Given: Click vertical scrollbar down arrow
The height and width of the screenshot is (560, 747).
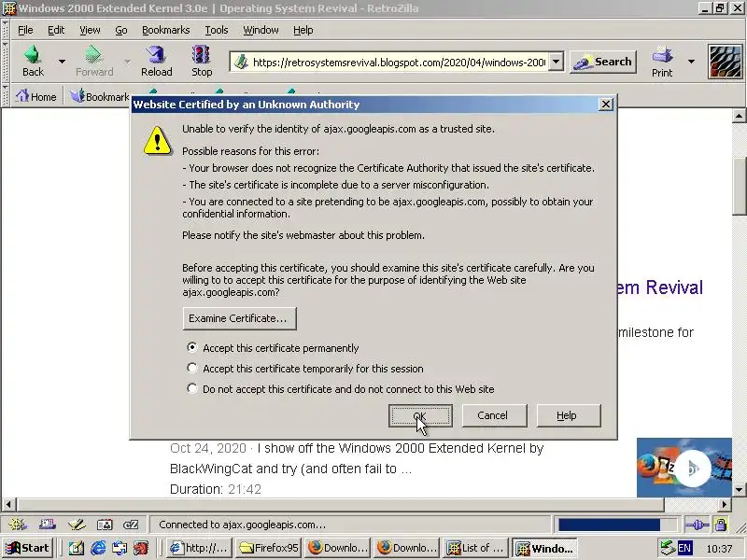Looking at the screenshot, I should tap(739, 489).
